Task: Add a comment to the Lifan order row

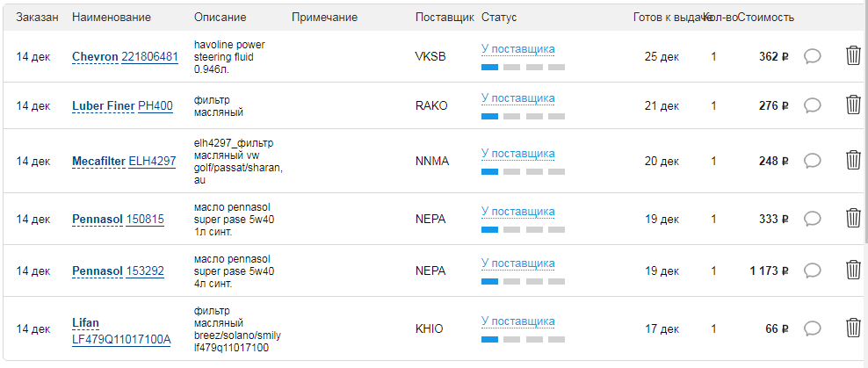Action: point(812,328)
